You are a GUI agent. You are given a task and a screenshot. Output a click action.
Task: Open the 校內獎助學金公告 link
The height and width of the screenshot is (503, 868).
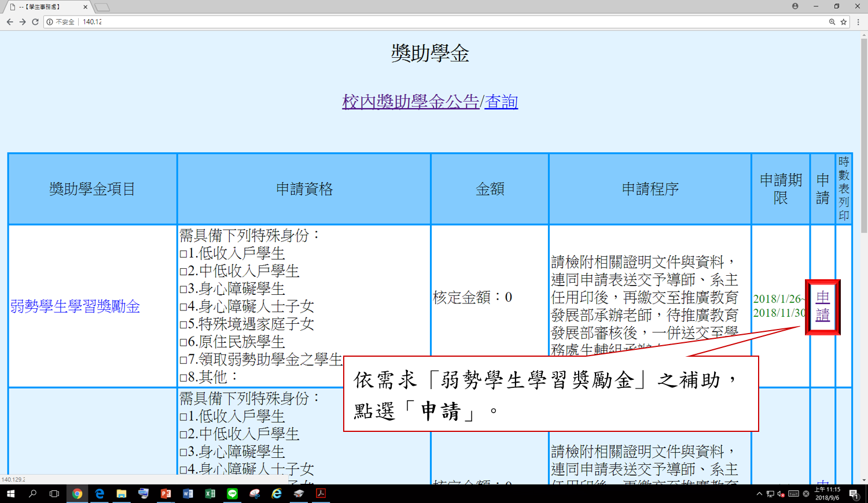point(410,102)
